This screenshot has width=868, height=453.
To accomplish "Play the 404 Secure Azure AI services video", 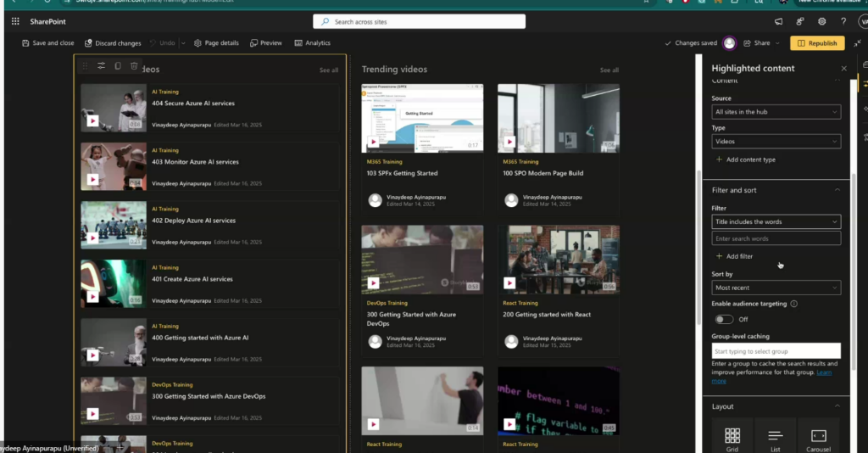I will (93, 121).
